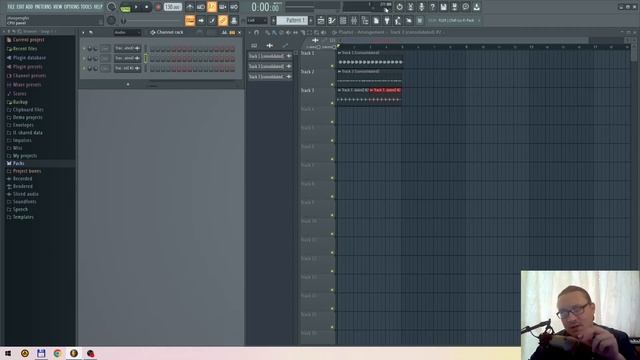Open the TOOLS menu
The height and width of the screenshot is (360, 640).
click(x=86, y=7)
